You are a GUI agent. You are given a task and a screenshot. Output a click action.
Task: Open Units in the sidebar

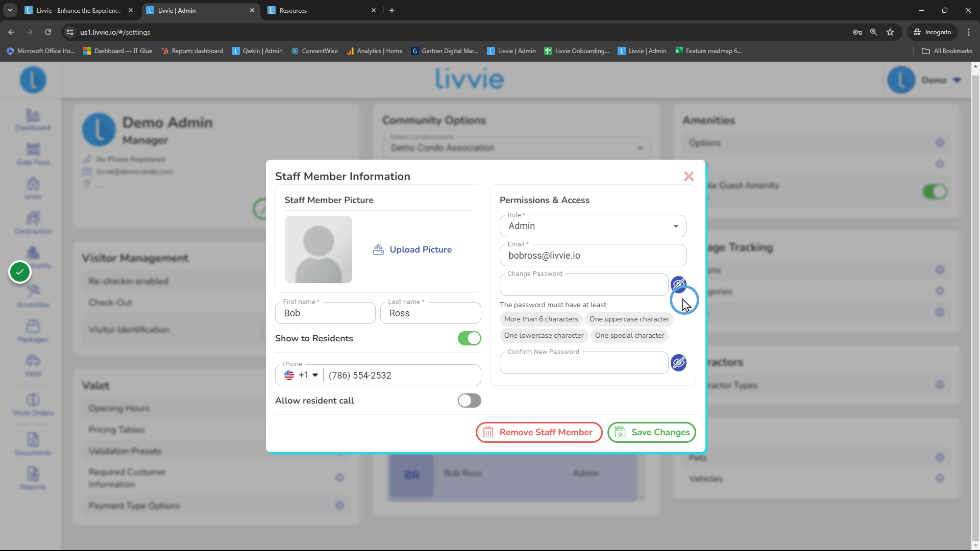(x=33, y=188)
